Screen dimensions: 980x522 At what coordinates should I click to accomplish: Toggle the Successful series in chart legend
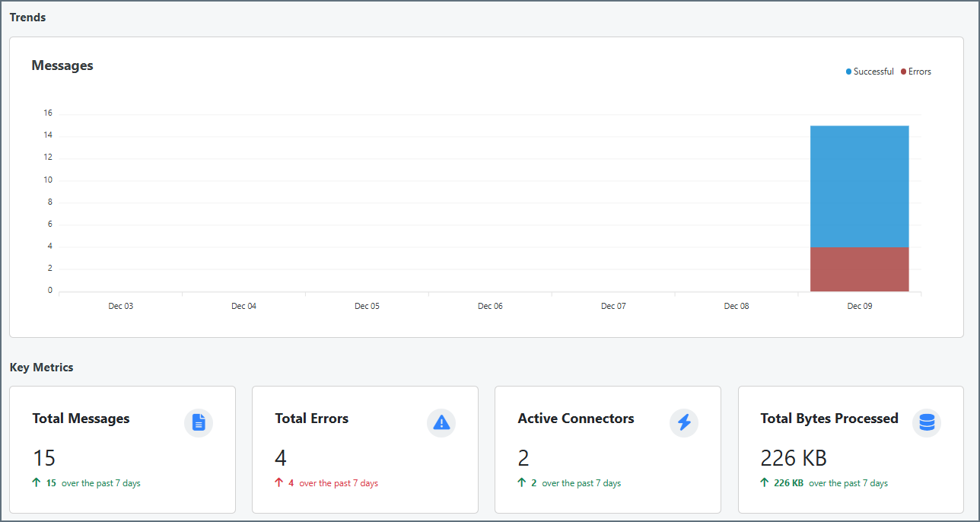[x=872, y=72]
